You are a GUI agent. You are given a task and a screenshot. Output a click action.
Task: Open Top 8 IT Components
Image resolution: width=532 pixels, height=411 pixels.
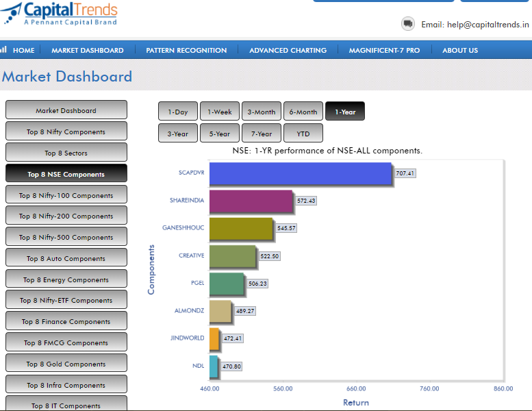pos(66,404)
